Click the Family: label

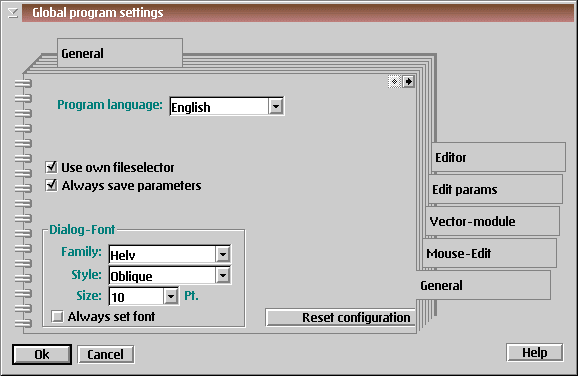(81, 251)
